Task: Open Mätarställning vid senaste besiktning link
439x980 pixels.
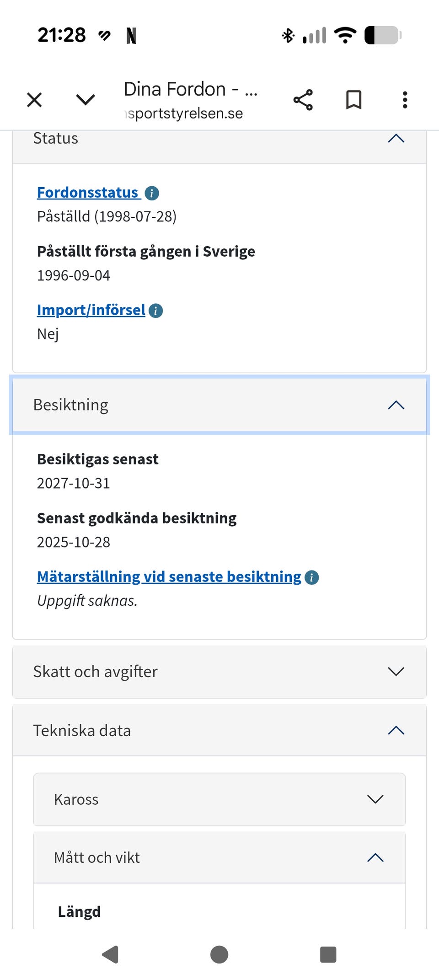Action: (169, 577)
